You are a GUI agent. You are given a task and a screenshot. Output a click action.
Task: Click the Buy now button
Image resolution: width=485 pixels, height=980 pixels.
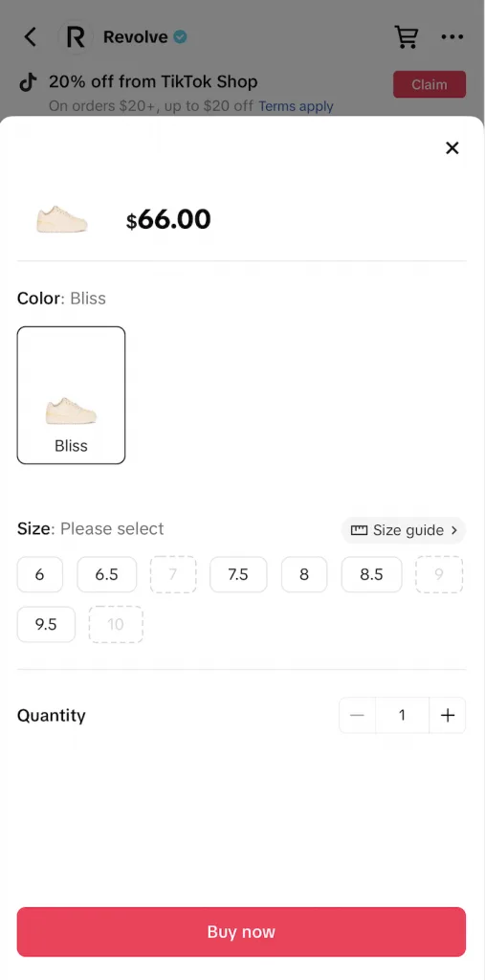tap(241, 932)
